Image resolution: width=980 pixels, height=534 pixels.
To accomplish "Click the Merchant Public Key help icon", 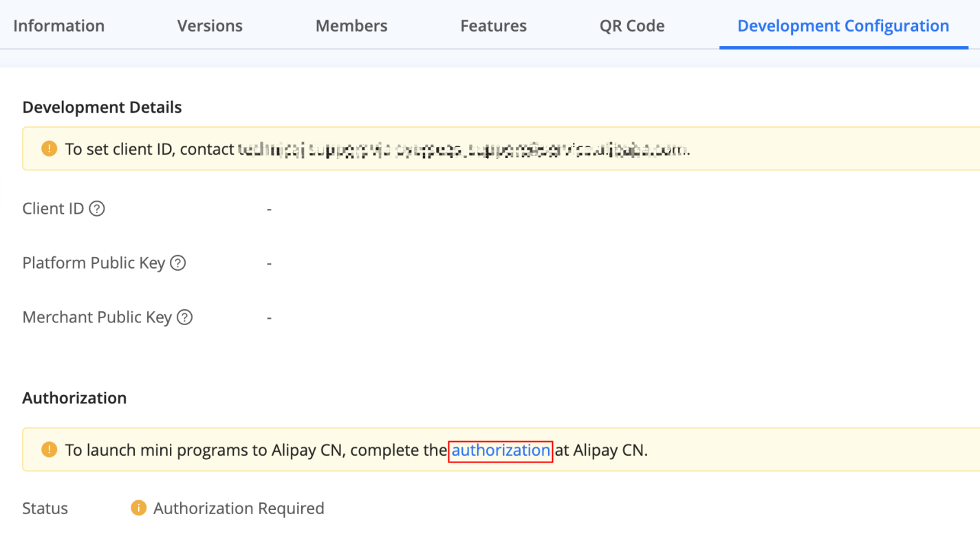I will 184,317.
